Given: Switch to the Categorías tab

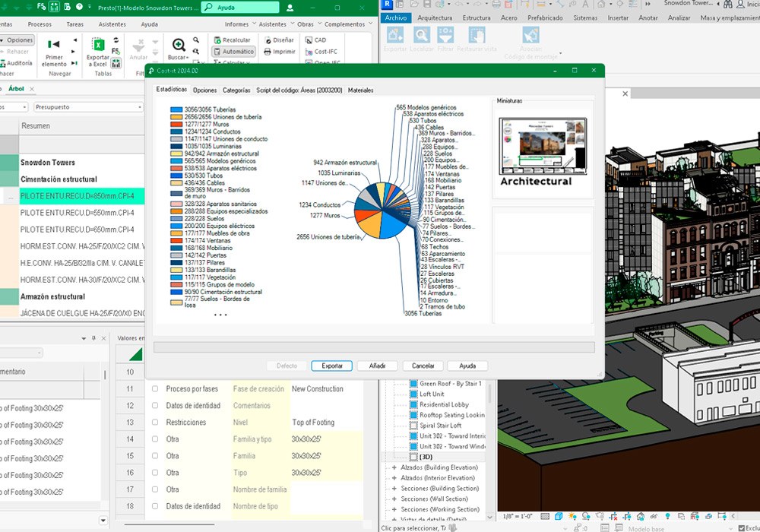Looking at the screenshot, I should (x=236, y=90).
